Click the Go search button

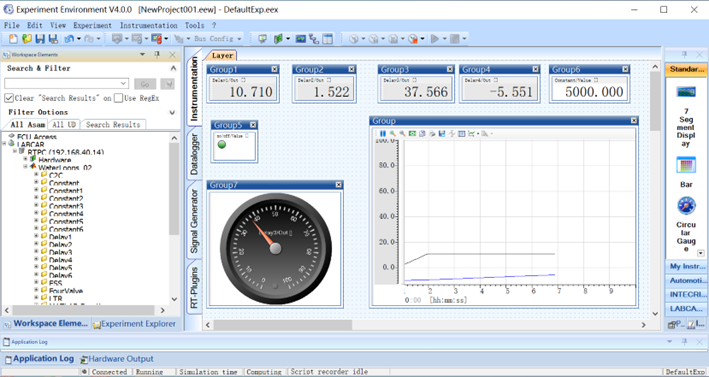click(145, 84)
